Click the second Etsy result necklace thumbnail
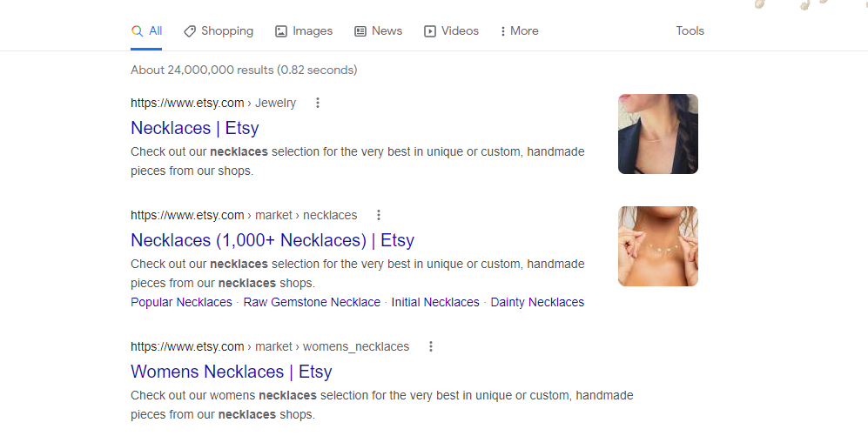 coord(658,246)
